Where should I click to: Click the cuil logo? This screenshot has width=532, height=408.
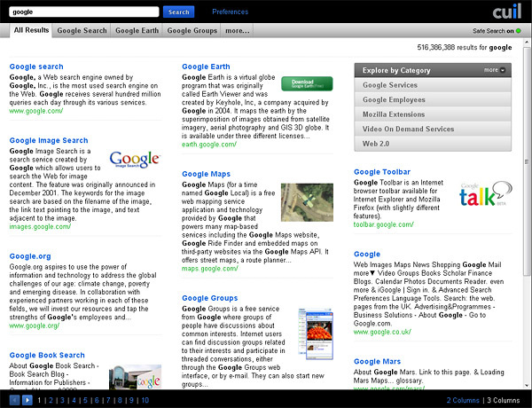point(507,12)
